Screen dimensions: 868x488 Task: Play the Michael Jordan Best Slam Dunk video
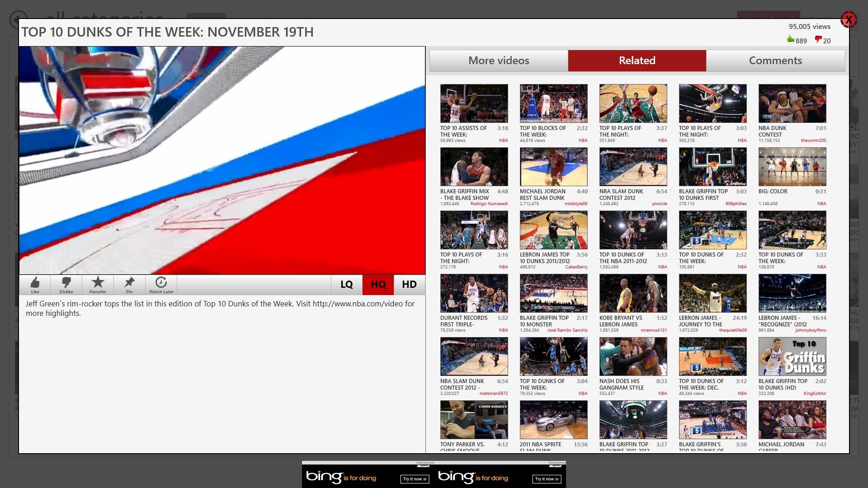(553, 166)
